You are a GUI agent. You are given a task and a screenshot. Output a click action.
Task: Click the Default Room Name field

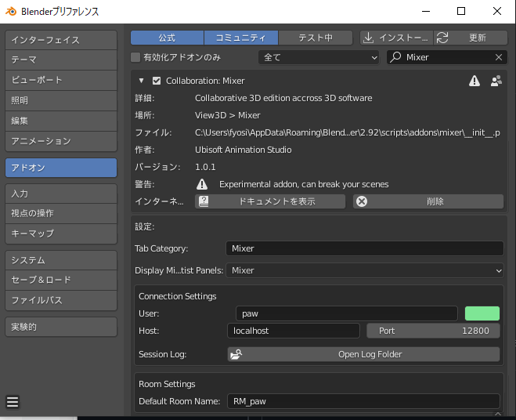[x=363, y=401]
